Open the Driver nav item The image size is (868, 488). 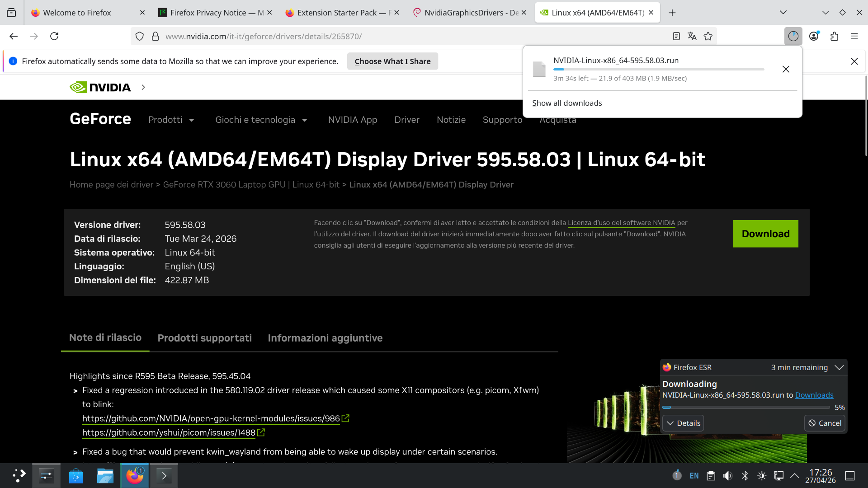tap(407, 120)
